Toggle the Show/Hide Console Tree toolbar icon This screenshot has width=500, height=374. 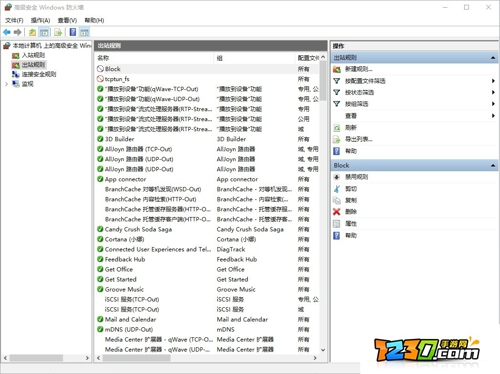pos(44,32)
